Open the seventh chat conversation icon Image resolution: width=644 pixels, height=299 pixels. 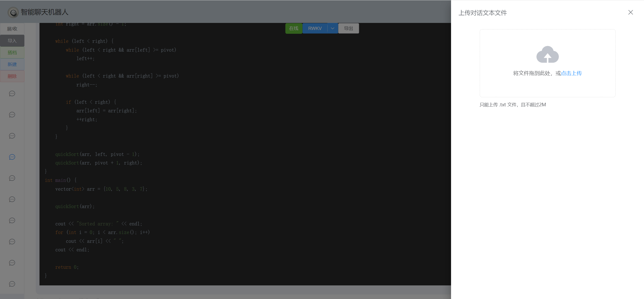(x=12, y=220)
